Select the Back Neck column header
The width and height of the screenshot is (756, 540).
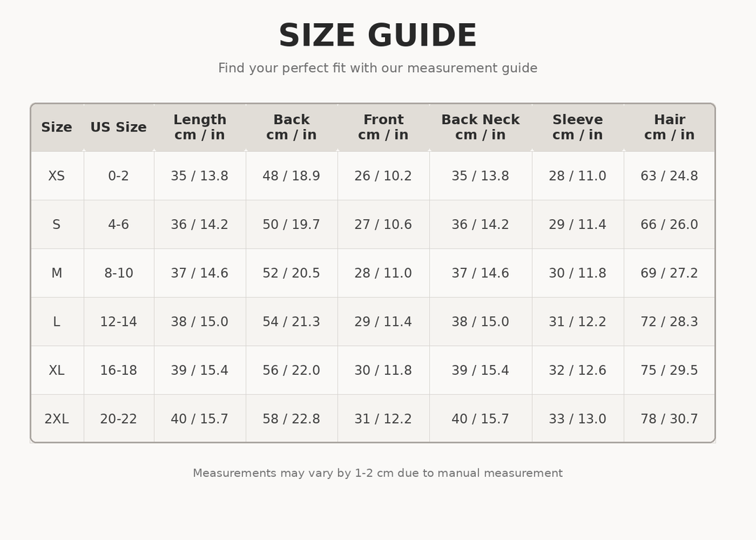click(480, 127)
